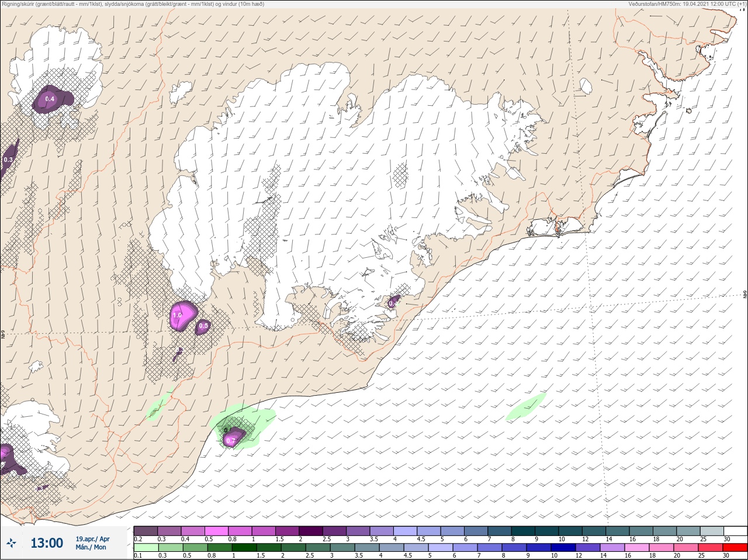Click the white upper legend swatch after 30
748x560 pixels.
tap(735, 531)
